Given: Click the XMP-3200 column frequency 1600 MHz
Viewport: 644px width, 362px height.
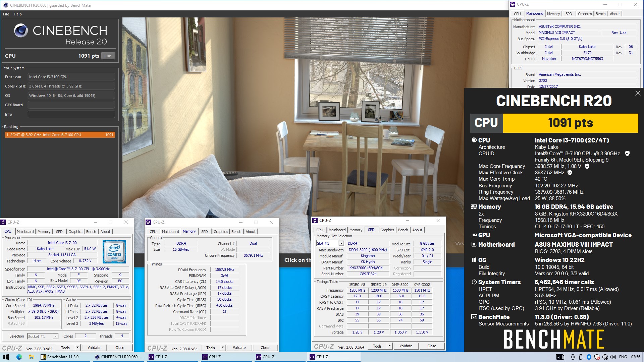Looking at the screenshot, I should [400, 290].
